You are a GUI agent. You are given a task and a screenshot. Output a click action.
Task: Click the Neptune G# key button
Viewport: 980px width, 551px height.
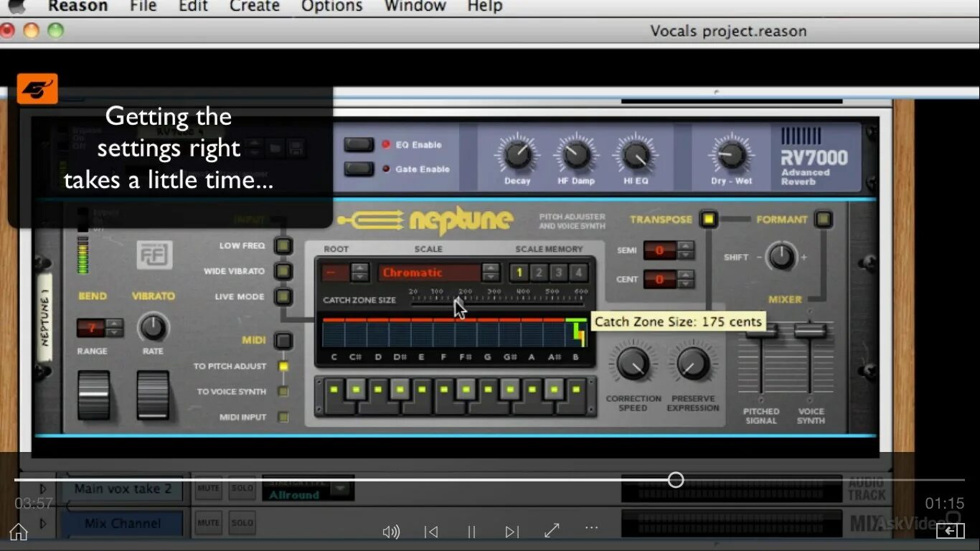click(x=509, y=390)
